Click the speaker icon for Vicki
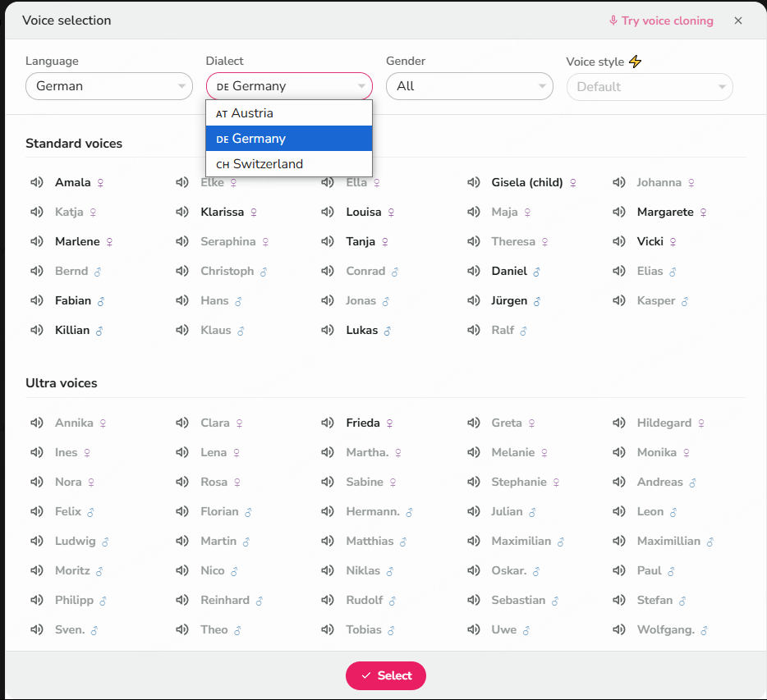Image resolution: width=767 pixels, height=700 pixels. (618, 241)
